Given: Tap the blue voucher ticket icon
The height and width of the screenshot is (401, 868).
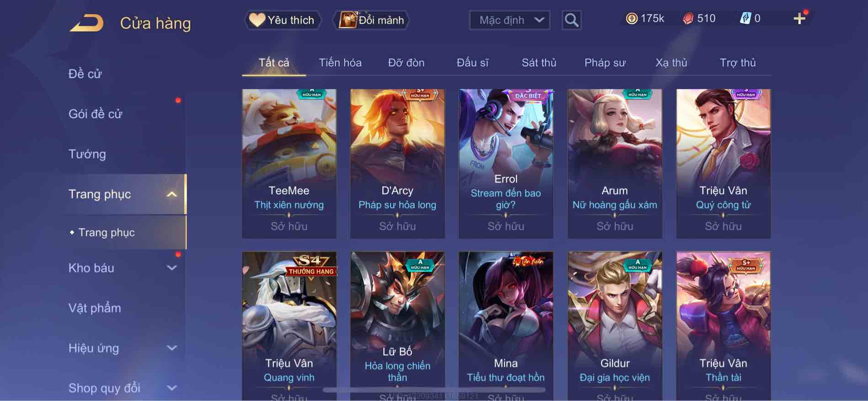Looking at the screenshot, I should point(746,19).
